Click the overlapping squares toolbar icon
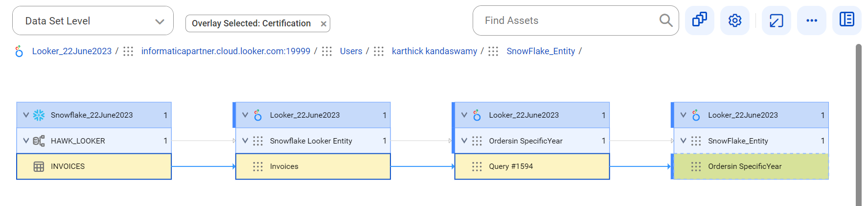868x206 pixels. click(700, 21)
